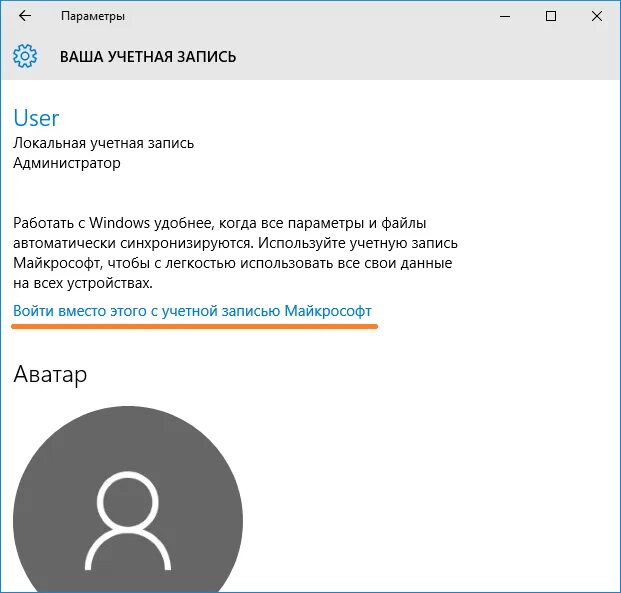Close the Параметры window
The height and width of the screenshot is (593, 621).
[x=597, y=16]
